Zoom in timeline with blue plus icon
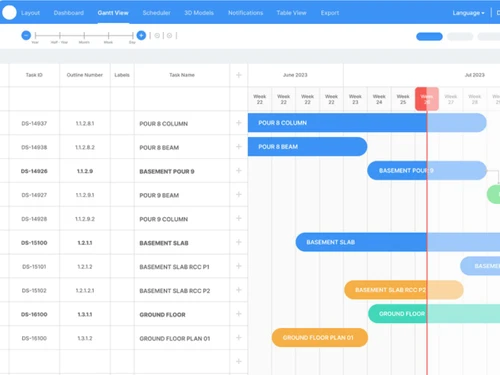This screenshot has height=375, width=500. (141, 35)
